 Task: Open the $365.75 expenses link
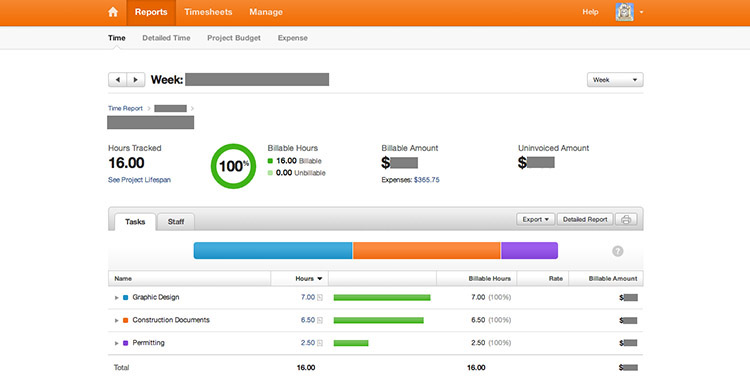point(427,180)
